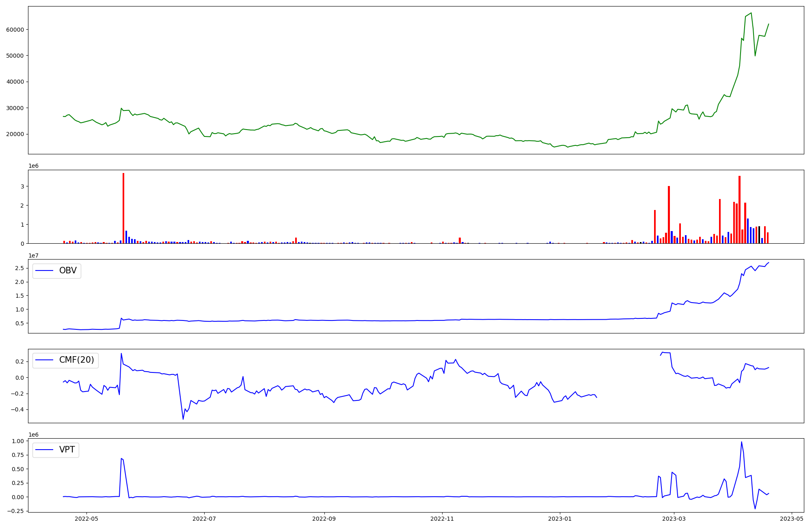The width and height of the screenshot is (812, 528).
Task: Click the lowest trough of the CMF line
Action: tap(183, 419)
